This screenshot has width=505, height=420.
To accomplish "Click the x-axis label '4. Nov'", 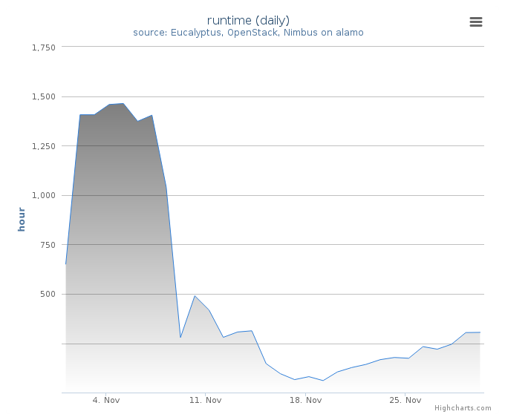I will pos(106,401).
